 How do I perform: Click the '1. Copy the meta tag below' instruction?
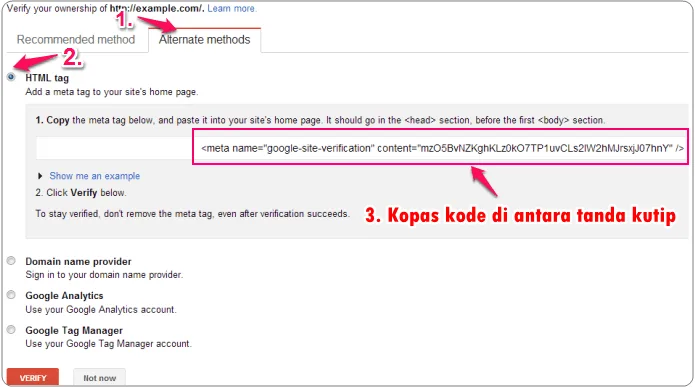point(320,120)
